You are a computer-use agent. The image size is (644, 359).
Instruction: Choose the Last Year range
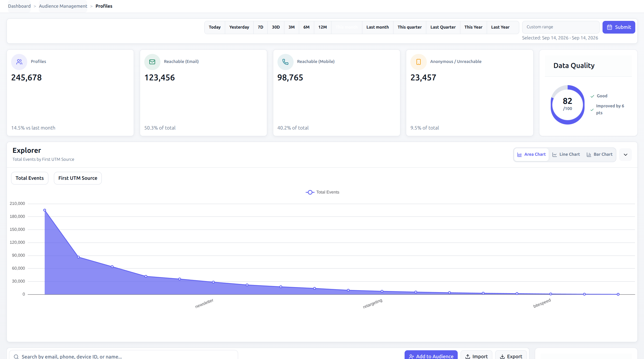coord(501,27)
